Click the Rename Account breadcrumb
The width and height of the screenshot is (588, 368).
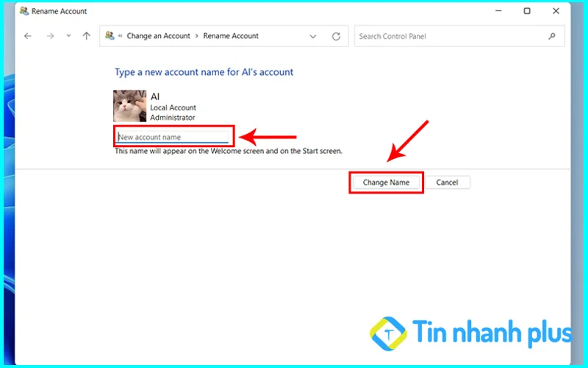pos(231,36)
